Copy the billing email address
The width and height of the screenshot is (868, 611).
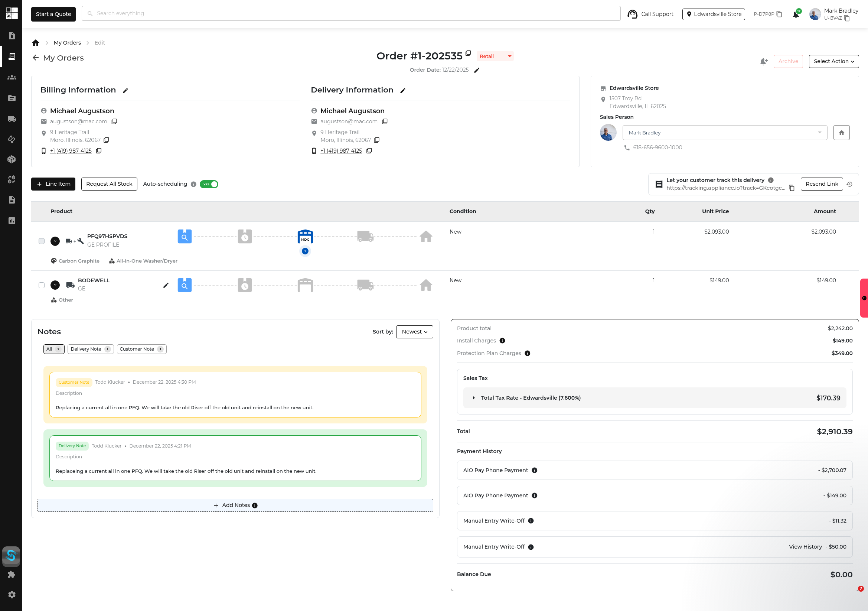114,121
